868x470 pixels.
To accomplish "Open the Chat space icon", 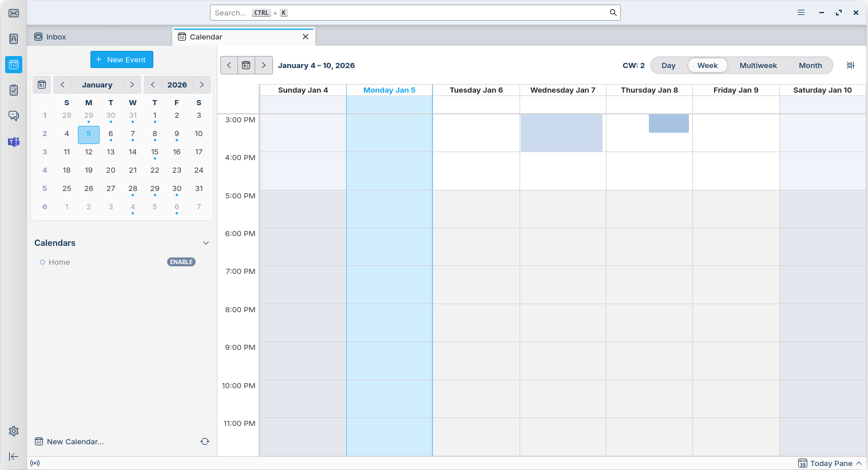I will [14, 115].
